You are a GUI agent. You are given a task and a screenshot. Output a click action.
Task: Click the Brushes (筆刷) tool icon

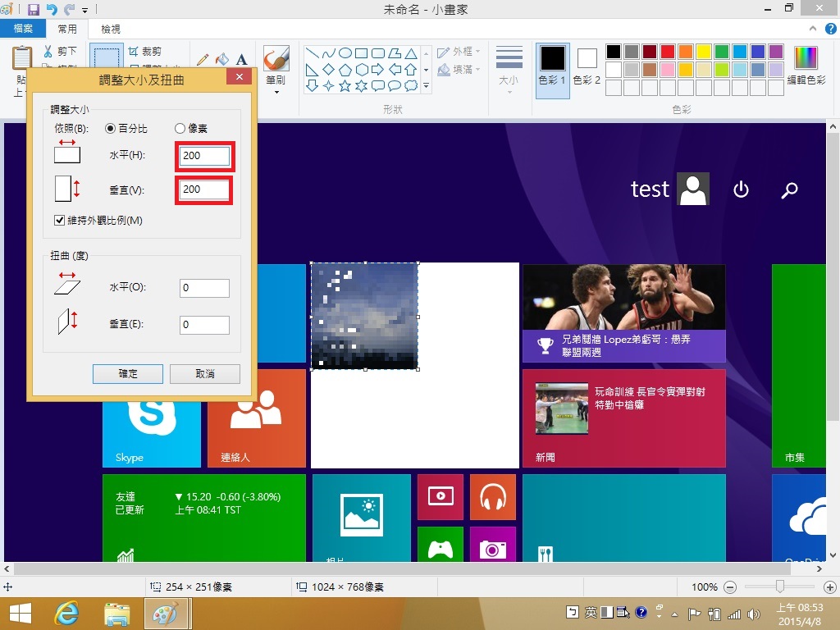[x=276, y=58]
